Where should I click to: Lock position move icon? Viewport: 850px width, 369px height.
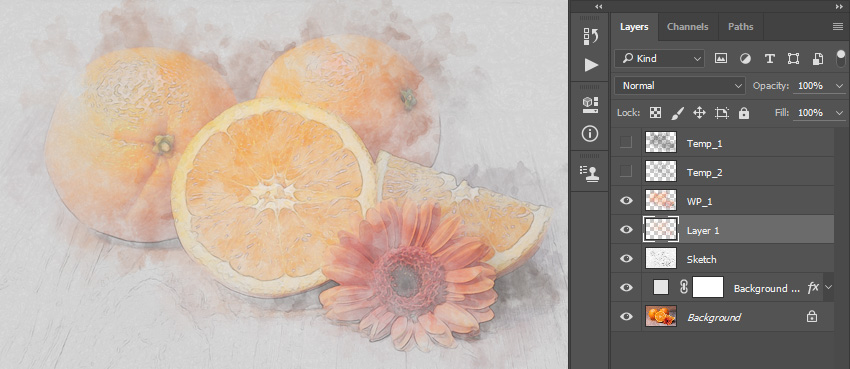coord(699,113)
